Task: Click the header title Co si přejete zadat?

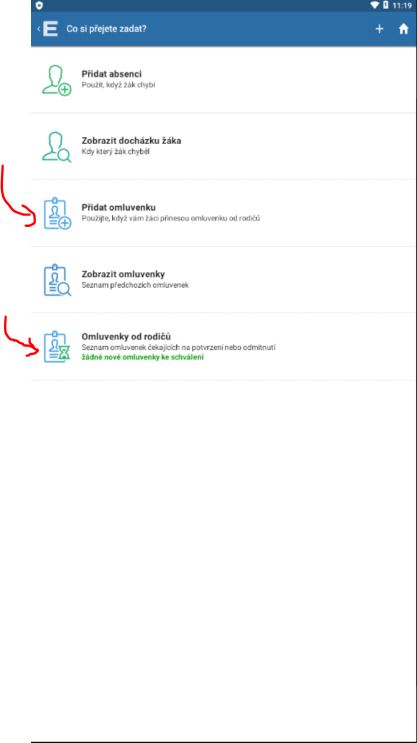Action: point(106,29)
